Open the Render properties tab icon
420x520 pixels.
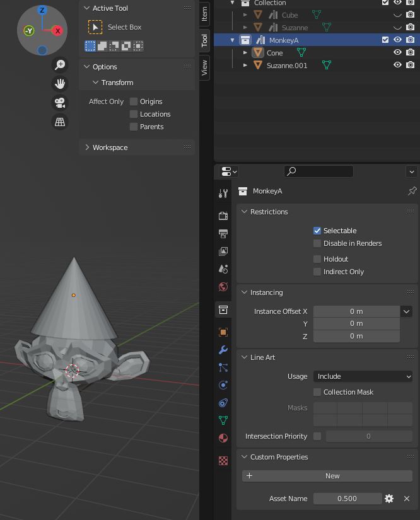point(223,216)
